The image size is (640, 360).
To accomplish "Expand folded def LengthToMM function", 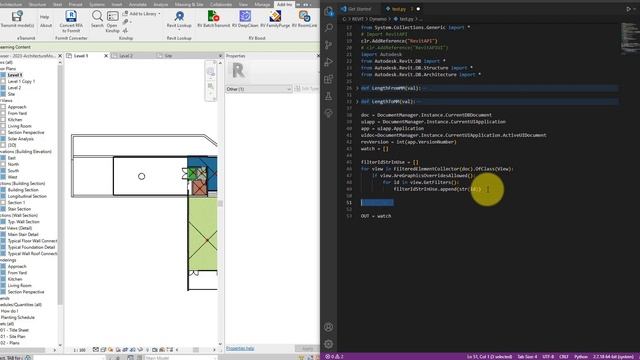I will pos(357,102).
